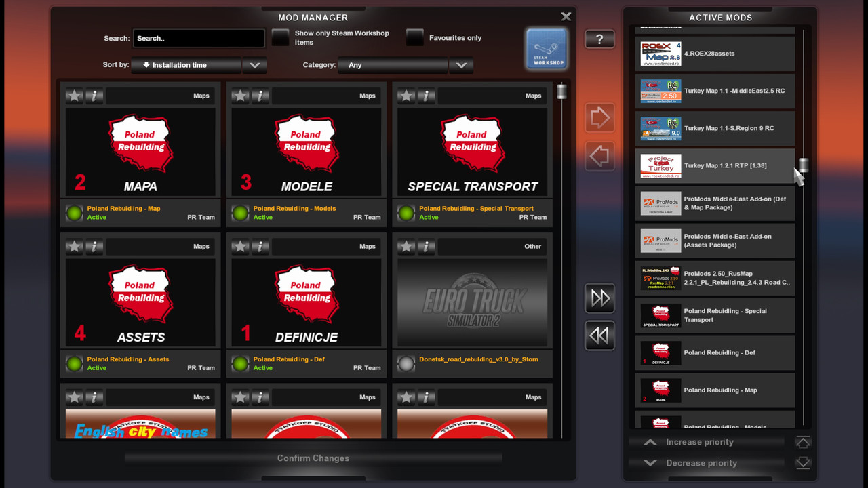
Task: Move mod to bottom priority arrow icon
Action: [803, 463]
